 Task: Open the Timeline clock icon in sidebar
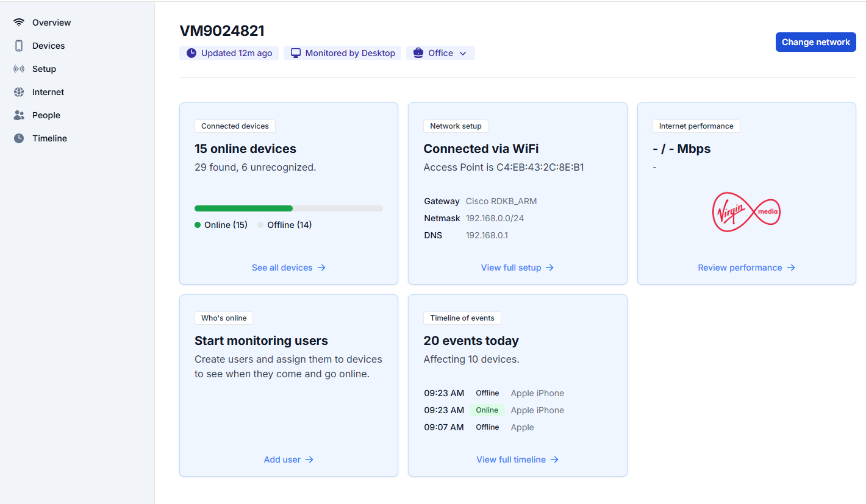click(19, 138)
